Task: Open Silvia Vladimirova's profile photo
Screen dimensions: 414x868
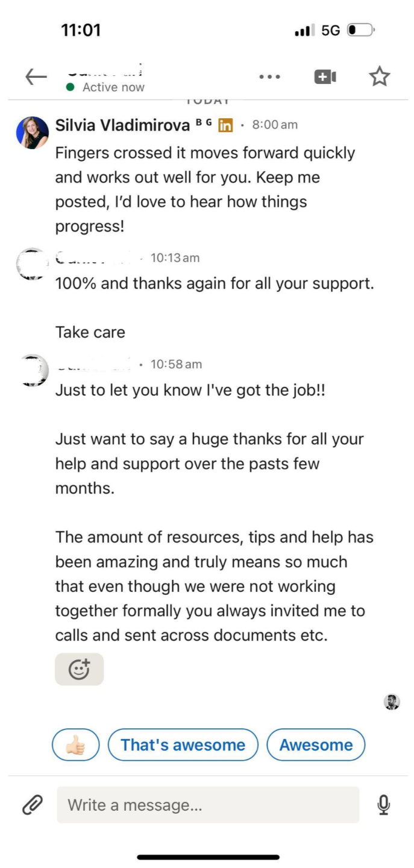Action: tap(33, 132)
